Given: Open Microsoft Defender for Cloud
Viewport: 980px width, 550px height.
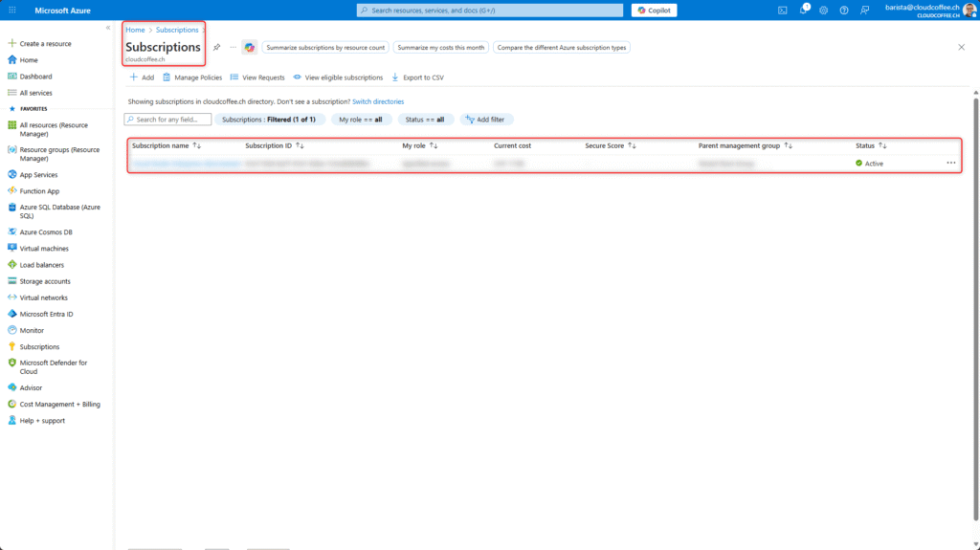Looking at the screenshot, I should (x=48, y=367).
